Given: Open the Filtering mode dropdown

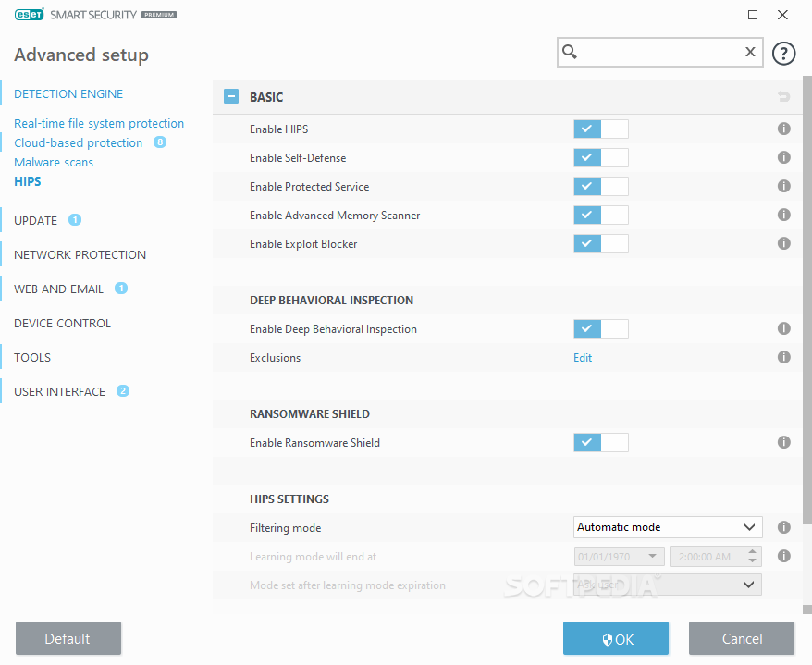Looking at the screenshot, I should (x=668, y=527).
